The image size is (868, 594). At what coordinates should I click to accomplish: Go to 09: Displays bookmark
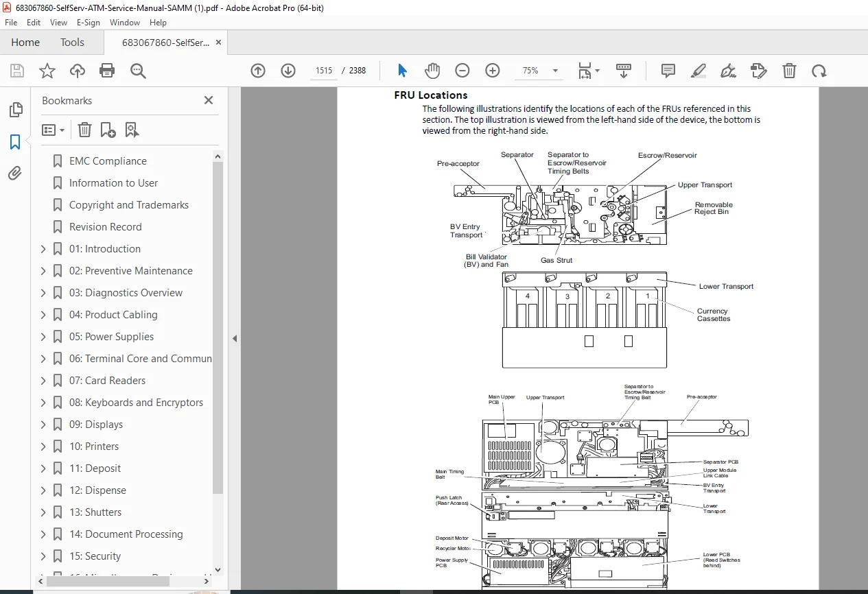click(x=96, y=425)
